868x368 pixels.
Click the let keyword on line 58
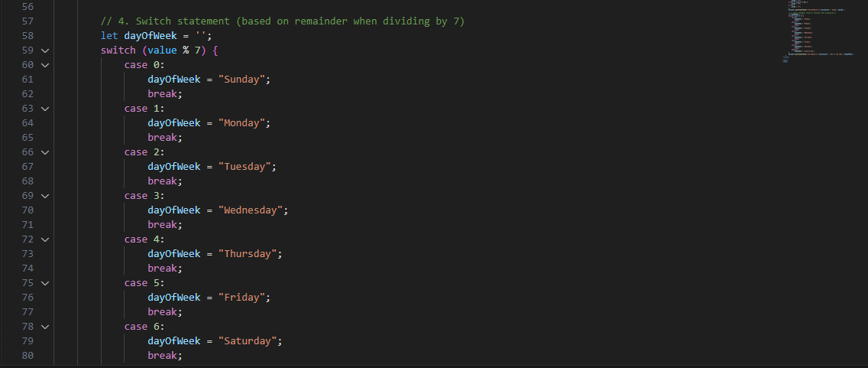coord(109,36)
